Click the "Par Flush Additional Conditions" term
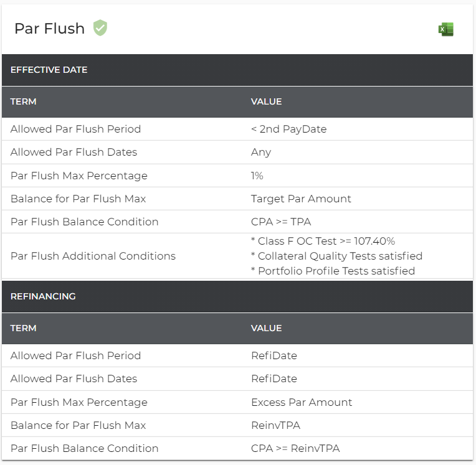Image resolution: width=476 pixels, height=465 pixels. (x=93, y=256)
